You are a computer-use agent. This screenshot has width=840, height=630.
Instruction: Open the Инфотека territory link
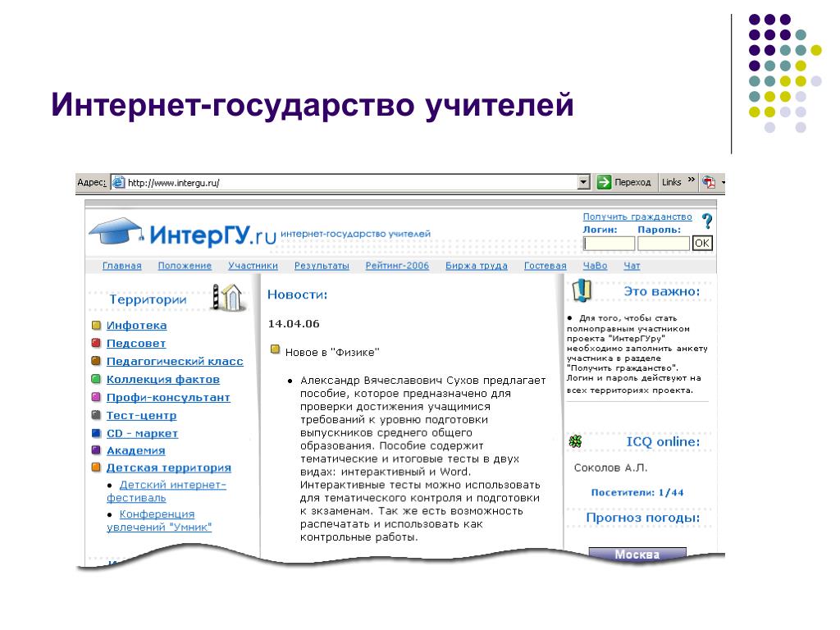(x=137, y=325)
